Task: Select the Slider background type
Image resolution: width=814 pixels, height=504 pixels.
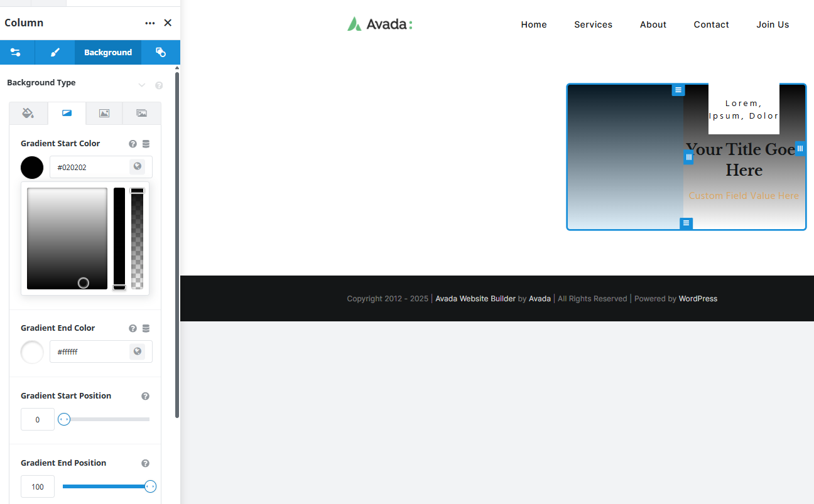Action: pyautogui.click(x=141, y=113)
